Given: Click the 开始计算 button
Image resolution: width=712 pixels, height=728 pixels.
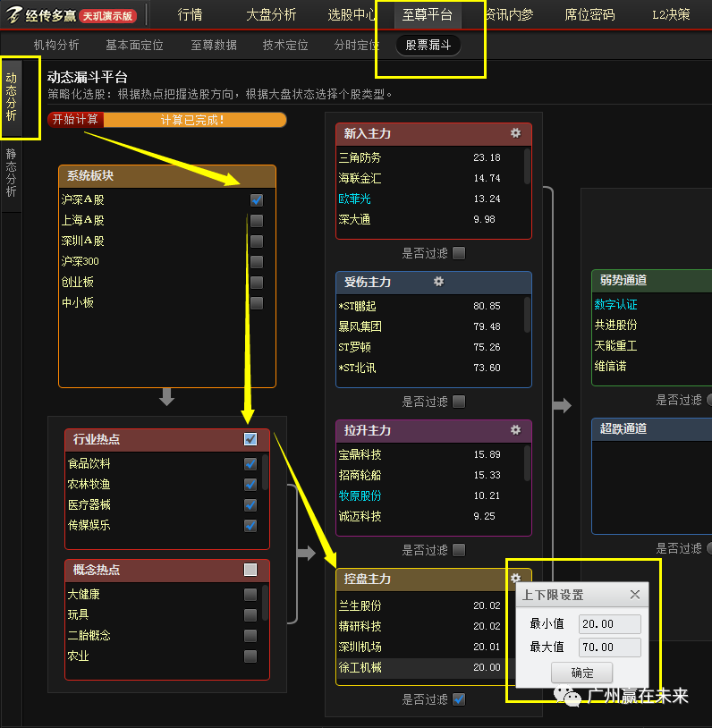Looking at the screenshot, I should tap(75, 120).
